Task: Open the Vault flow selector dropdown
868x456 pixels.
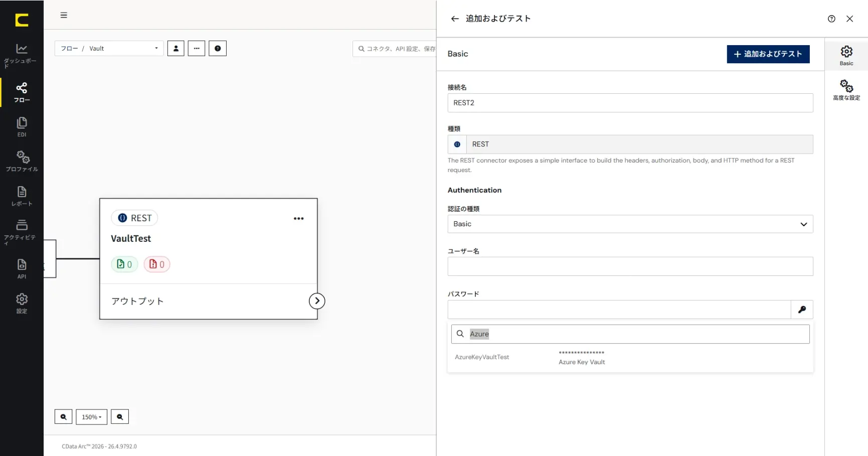Action: 109,48
